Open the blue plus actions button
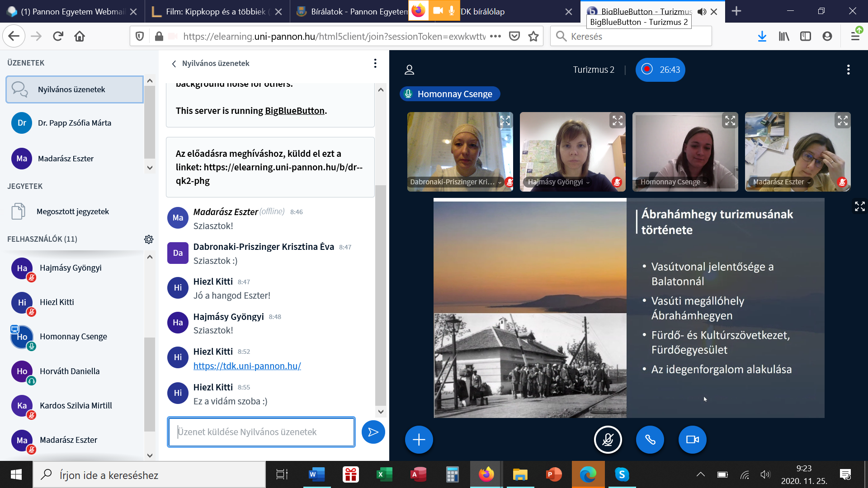 click(x=419, y=440)
